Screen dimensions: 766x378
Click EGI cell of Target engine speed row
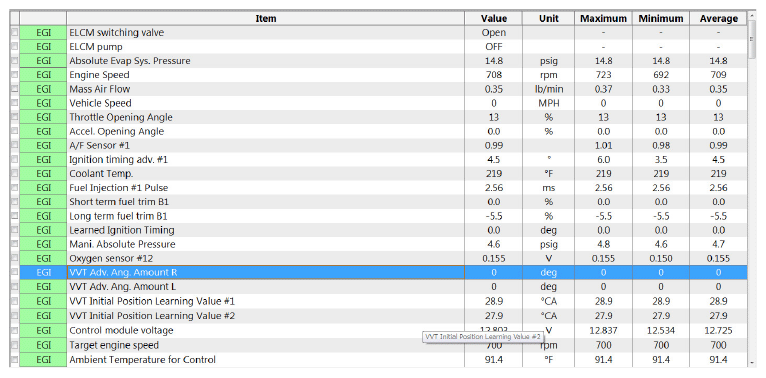[43, 345]
